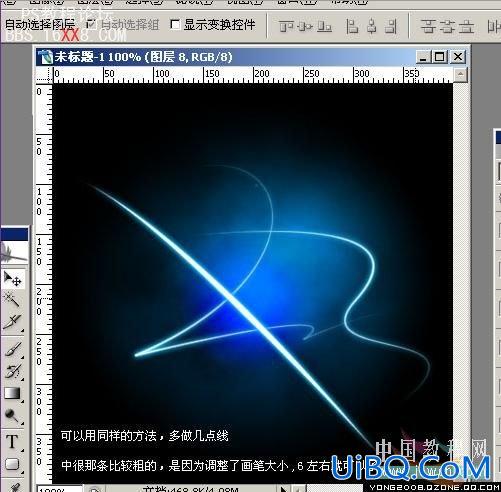The width and height of the screenshot is (501, 492).
Task: Click the 自动选择图层 option label
Action: 40,24
